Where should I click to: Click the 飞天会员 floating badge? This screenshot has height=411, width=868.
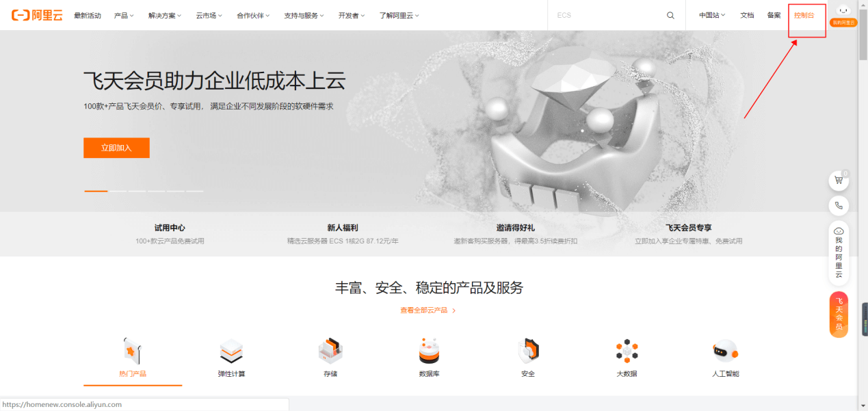pos(839,315)
